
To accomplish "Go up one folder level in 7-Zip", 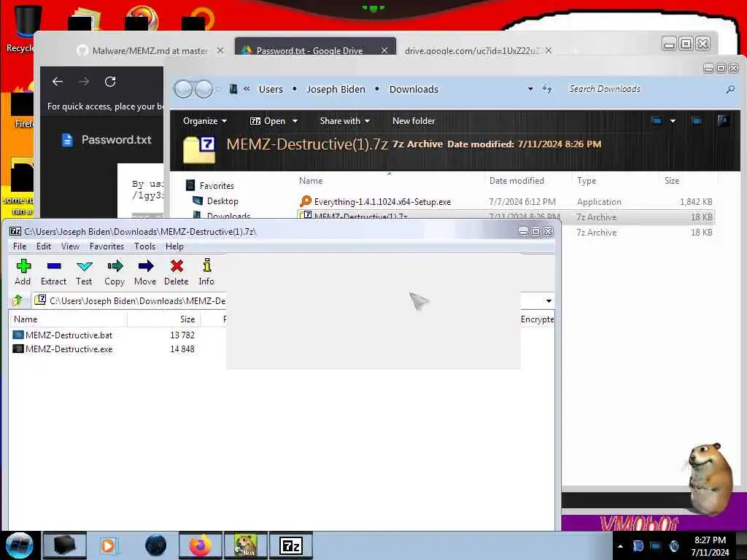I will point(18,300).
